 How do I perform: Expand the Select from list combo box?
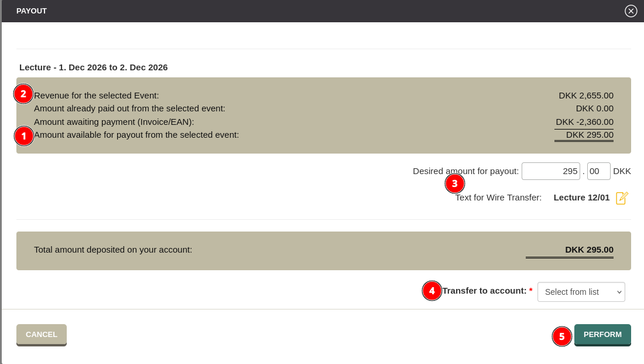point(581,291)
